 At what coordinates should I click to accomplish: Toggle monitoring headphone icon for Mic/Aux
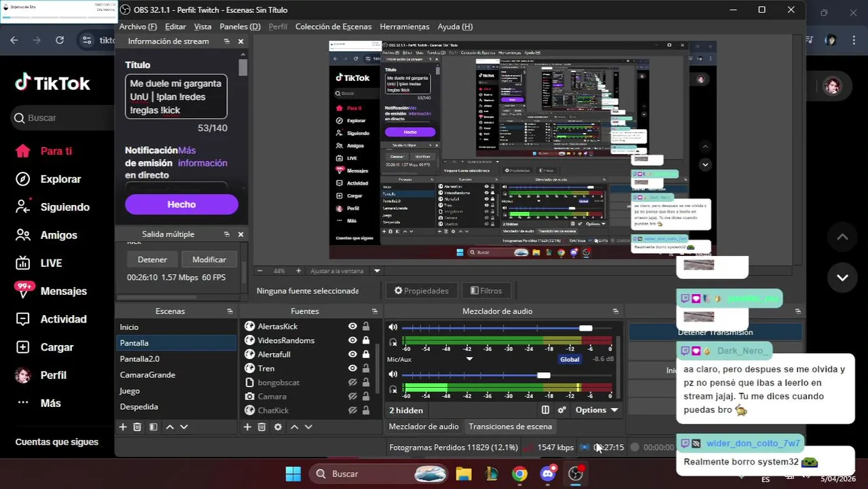[x=393, y=389]
